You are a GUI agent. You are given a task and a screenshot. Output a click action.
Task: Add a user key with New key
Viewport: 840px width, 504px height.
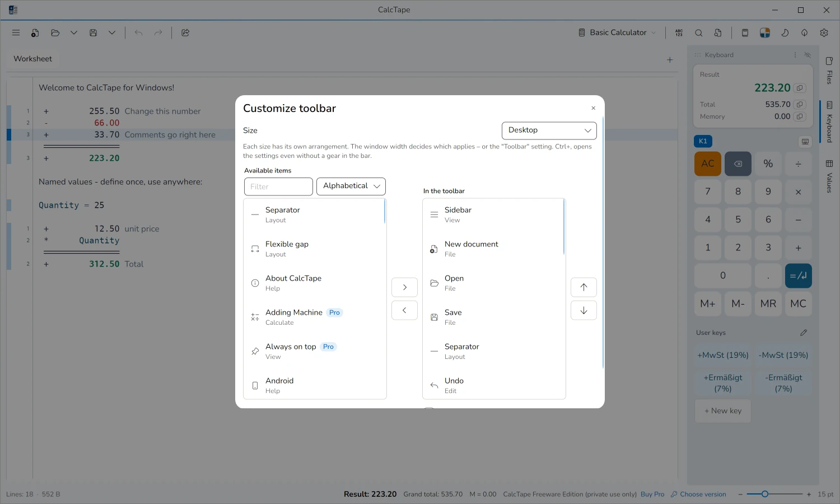(x=723, y=411)
